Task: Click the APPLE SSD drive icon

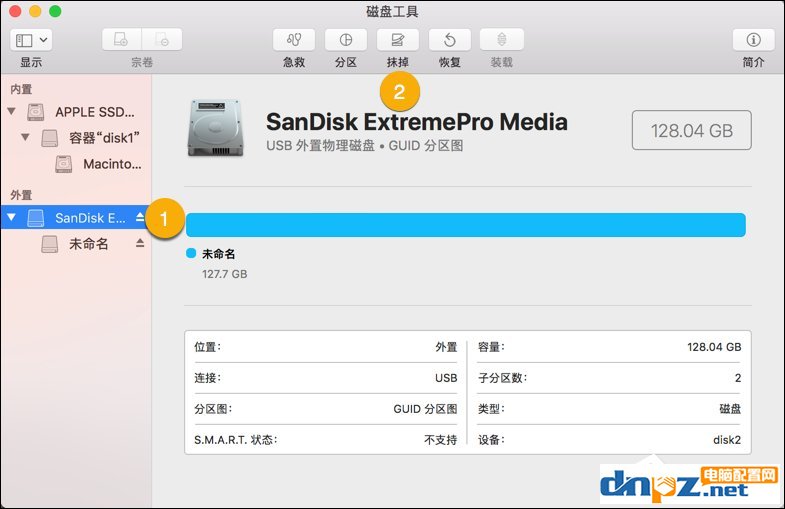Action: (x=36, y=112)
